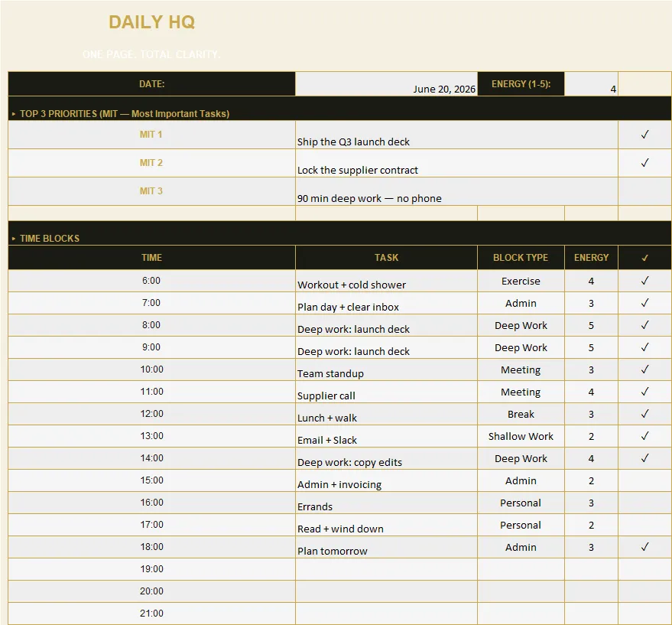Click the 19:00 time cell
This screenshot has width=672, height=625.
[151, 569]
